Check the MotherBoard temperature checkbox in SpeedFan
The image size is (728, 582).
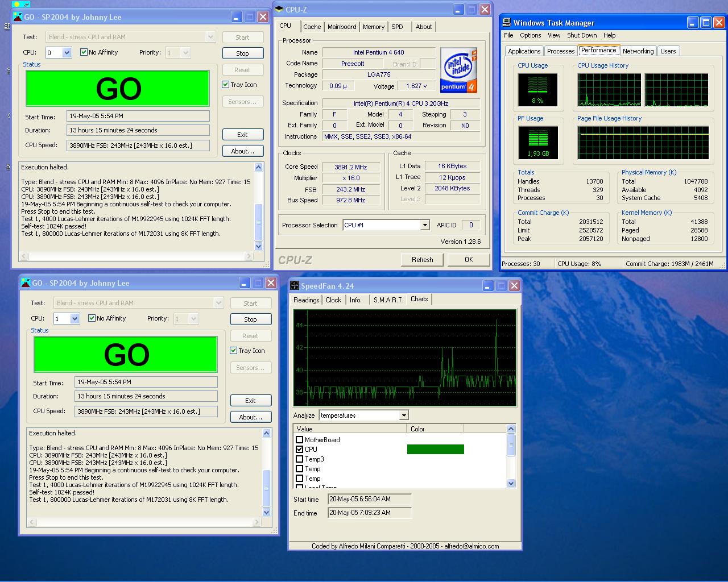[300, 440]
